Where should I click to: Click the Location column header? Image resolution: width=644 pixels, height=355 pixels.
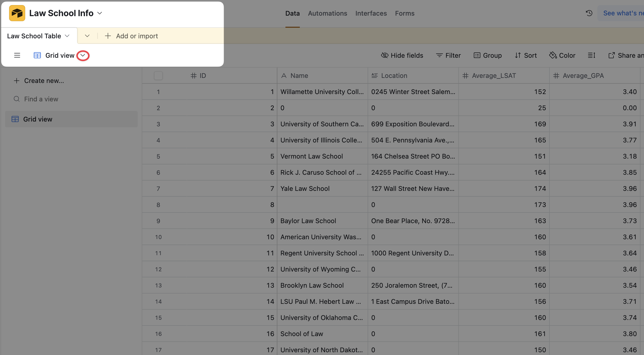click(x=413, y=75)
